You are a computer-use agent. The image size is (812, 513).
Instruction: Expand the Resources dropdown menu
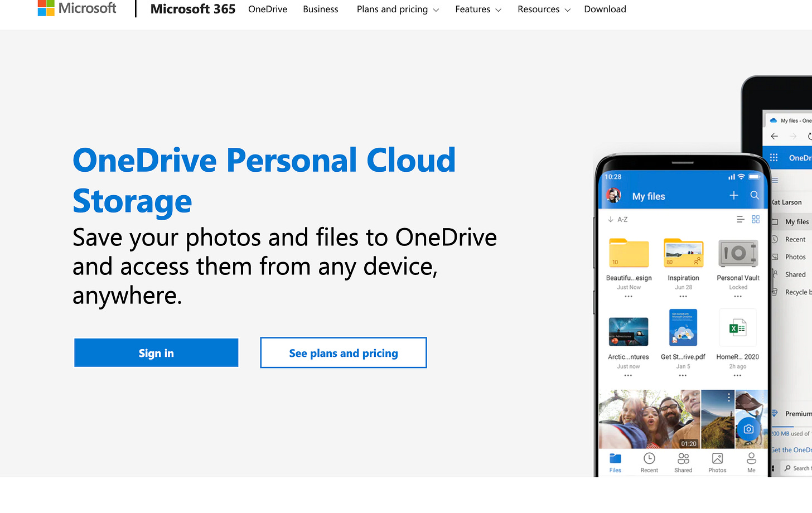point(544,9)
